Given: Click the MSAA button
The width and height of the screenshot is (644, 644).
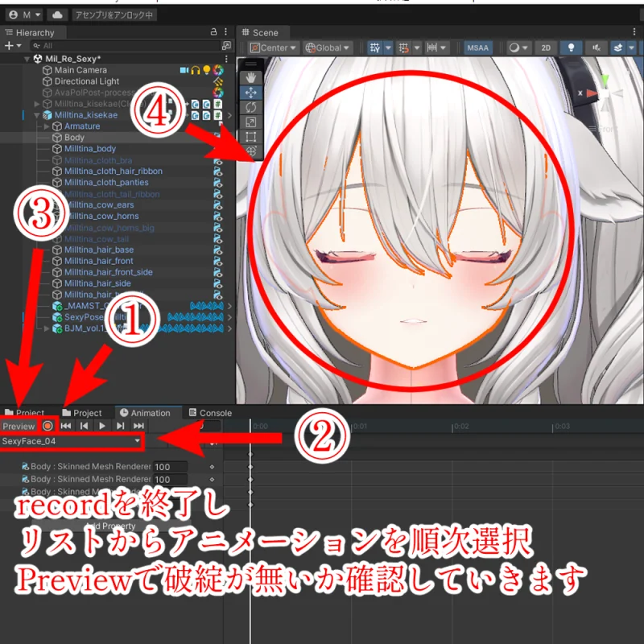Looking at the screenshot, I should pos(477,47).
